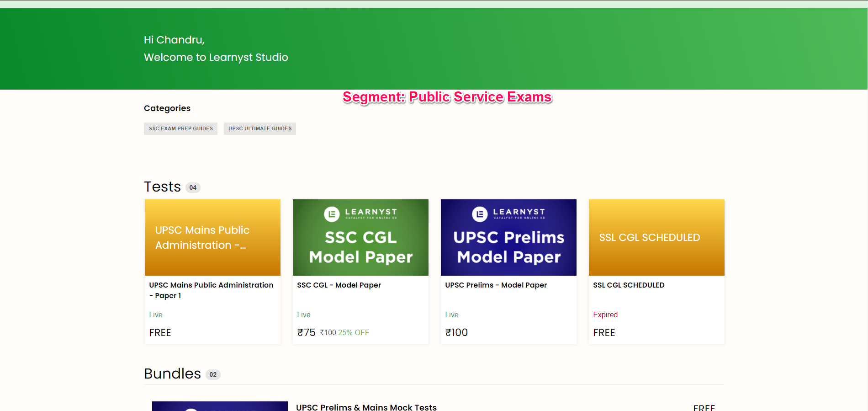The height and width of the screenshot is (411, 868).
Task: Open the UPSC ULTIMATE GUIDES category
Action: pyautogui.click(x=260, y=128)
